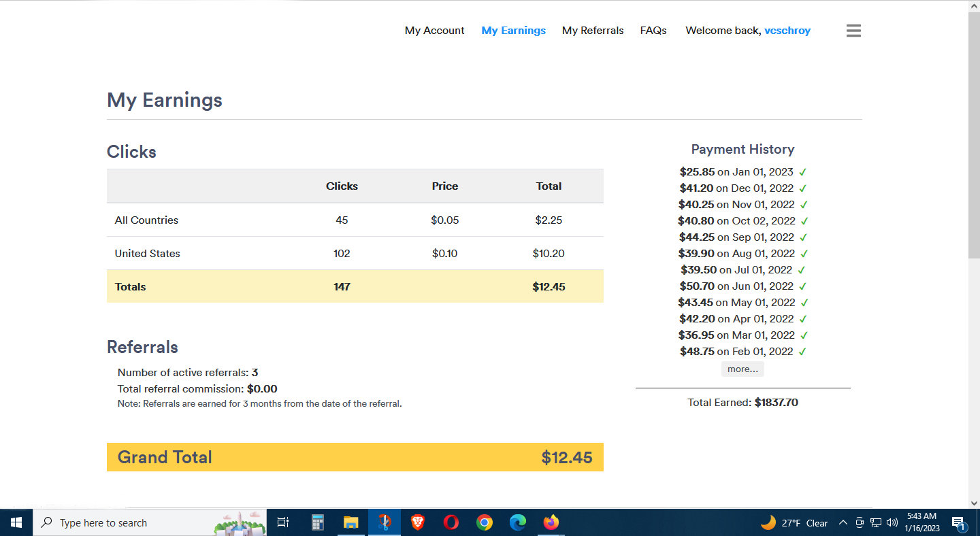Select the $39.50 on Jul 01, 2022 payment
The height and width of the screenshot is (536, 980).
pyautogui.click(x=742, y=270)
